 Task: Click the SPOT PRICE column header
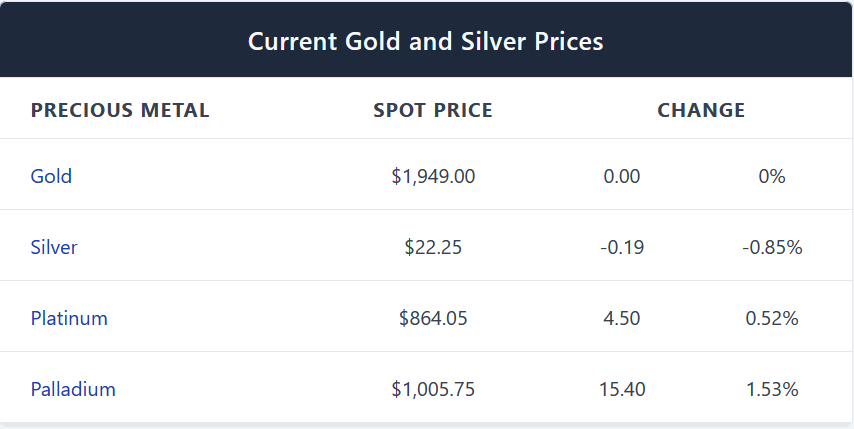pos(433,110)
